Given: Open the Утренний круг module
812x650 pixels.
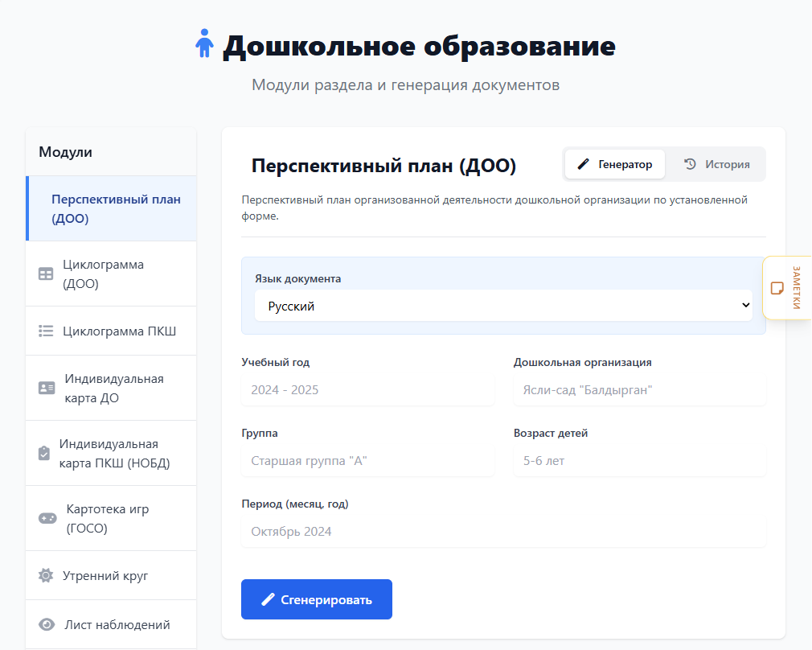Looking at the screenshot, I should tap(111, 575).
